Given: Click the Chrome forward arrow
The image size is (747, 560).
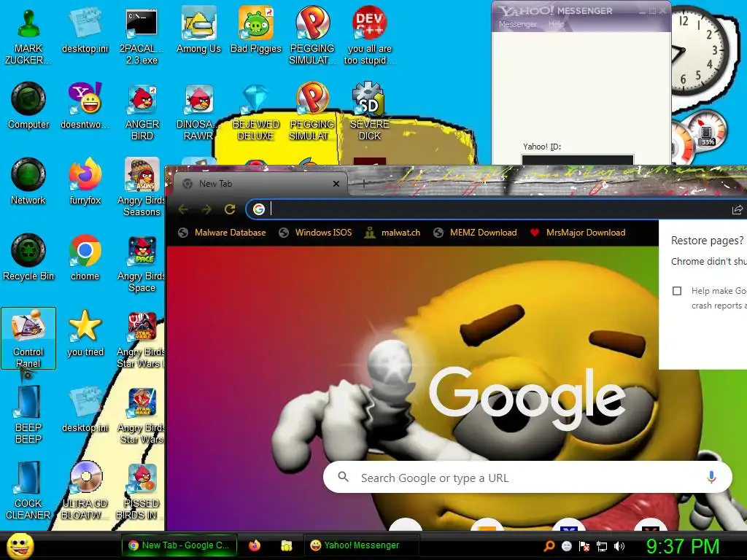Looking at the screenshot, I should [206, 209].
